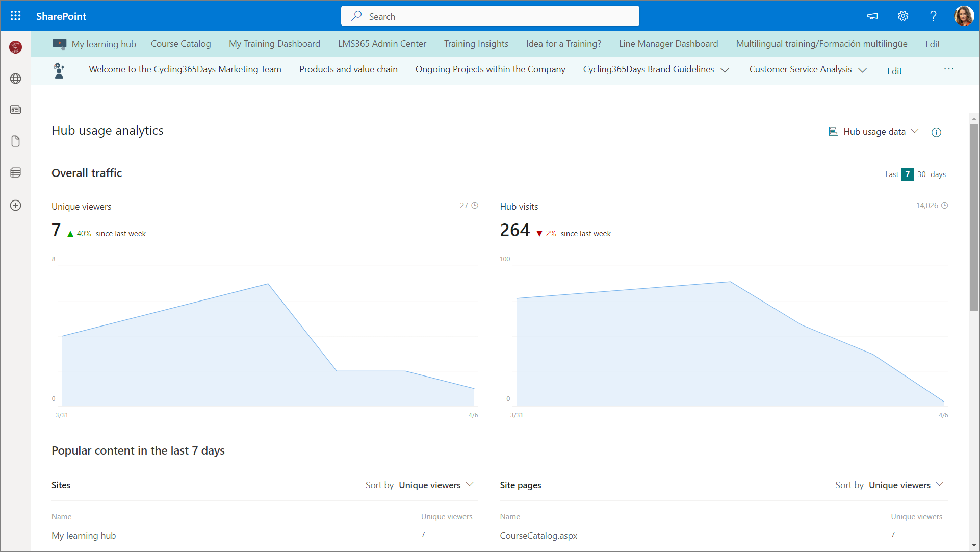The height and width of the screenshot is (552, 980).
Task: Click the clock icon next to 27
Action: click(475, 206)
